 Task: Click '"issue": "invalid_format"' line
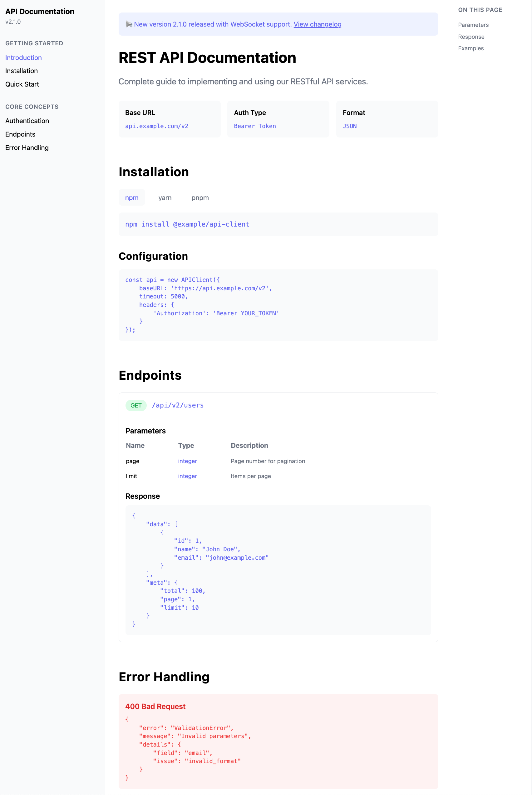point(197,761)
